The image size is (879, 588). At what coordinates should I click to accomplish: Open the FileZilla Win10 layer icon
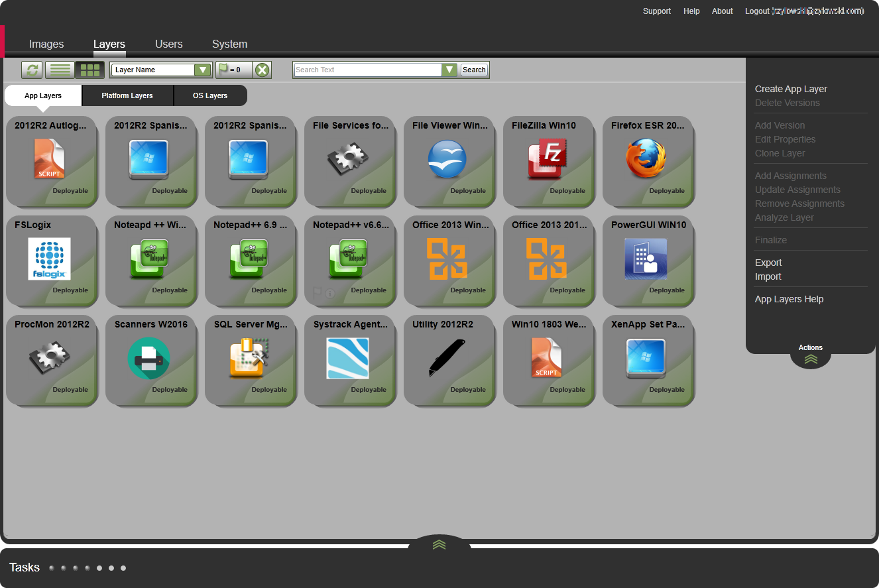pyautogui.click(x=546, y=159)
